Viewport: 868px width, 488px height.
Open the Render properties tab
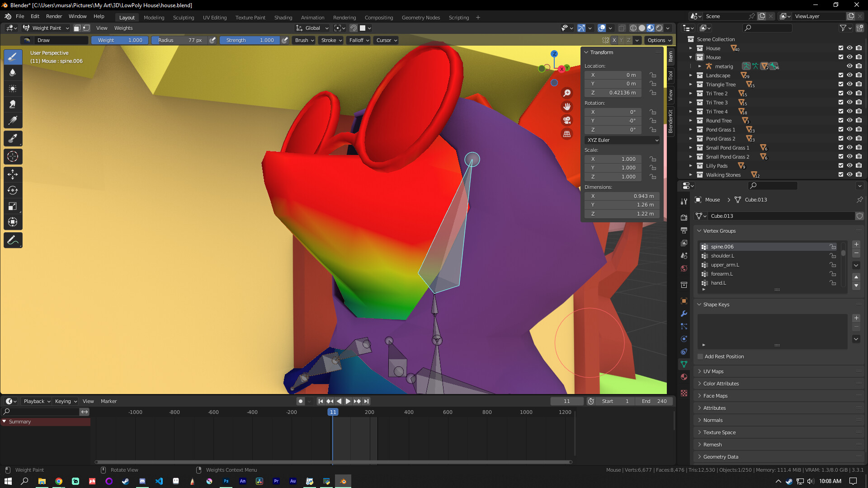click(684, 217)
